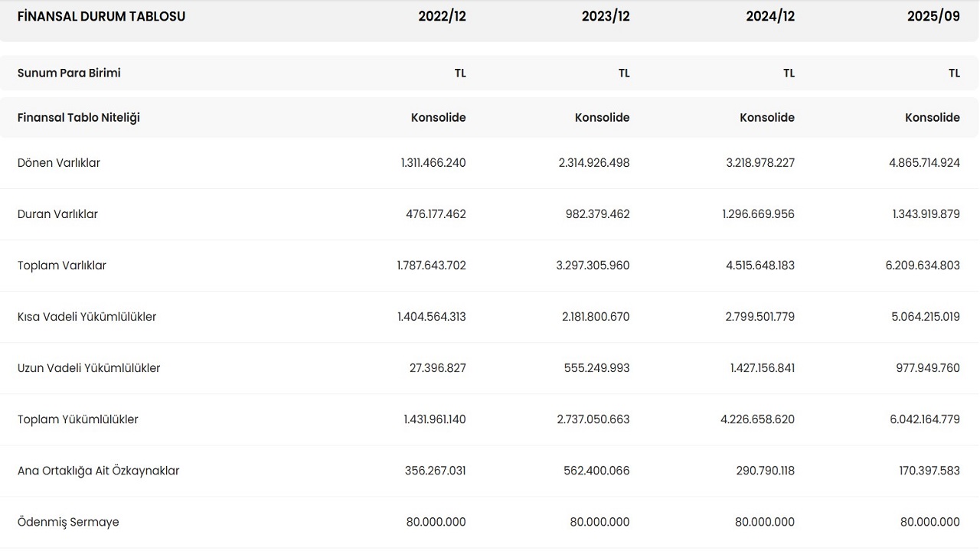Select the Uzun Vadeli Yükümlülükler row label
This screenshot has width=980, height=551.
pyautogui.click(x=89, y=368)
